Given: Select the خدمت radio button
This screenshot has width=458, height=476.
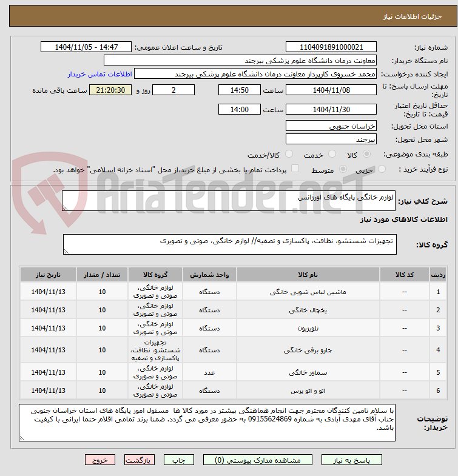Looking at the screenshot, I should (332, 154).
